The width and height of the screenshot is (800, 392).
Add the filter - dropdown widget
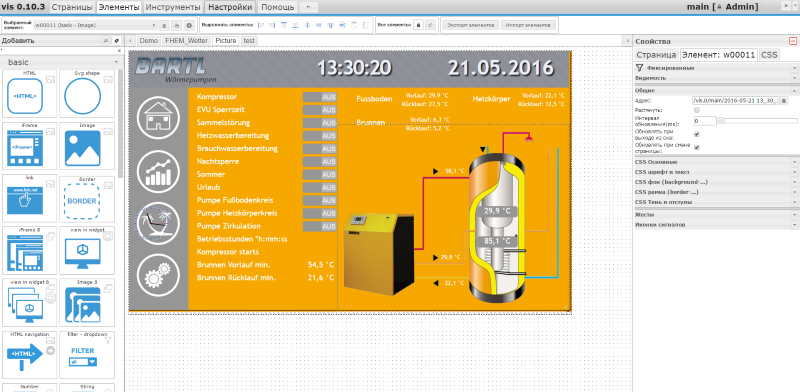point(87,355)
